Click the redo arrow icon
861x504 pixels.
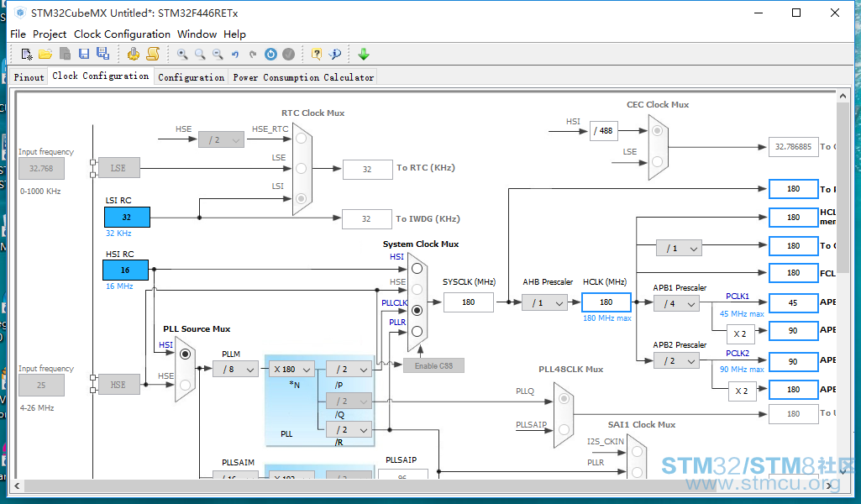coord(253,54)
